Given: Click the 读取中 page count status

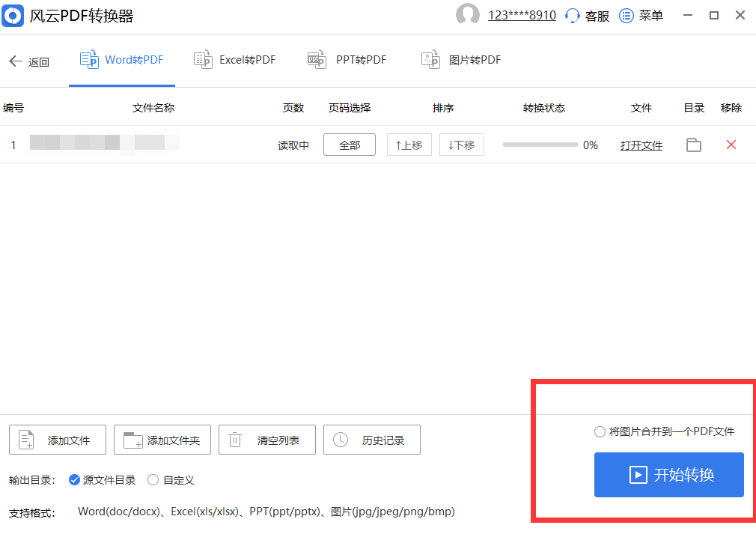Looking at the screenshot, I should point(293,145).
